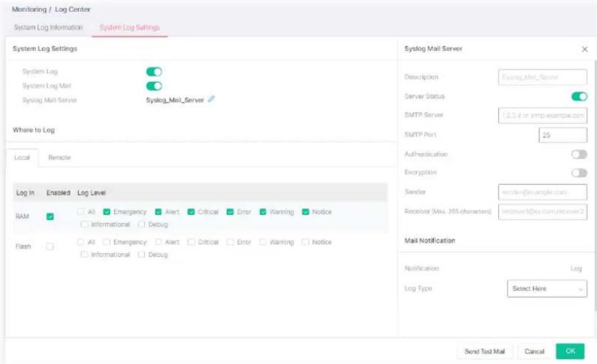Click the Receiver email field
Image resolution: width=597 pixels, height=364 pixels.
[x=542, y=212]
